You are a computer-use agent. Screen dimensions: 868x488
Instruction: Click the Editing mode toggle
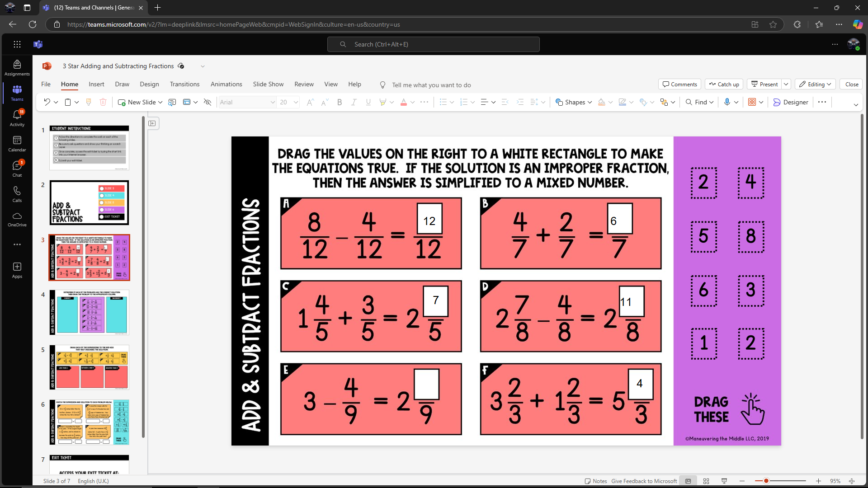pyautogui.click(x=814, y=84)
